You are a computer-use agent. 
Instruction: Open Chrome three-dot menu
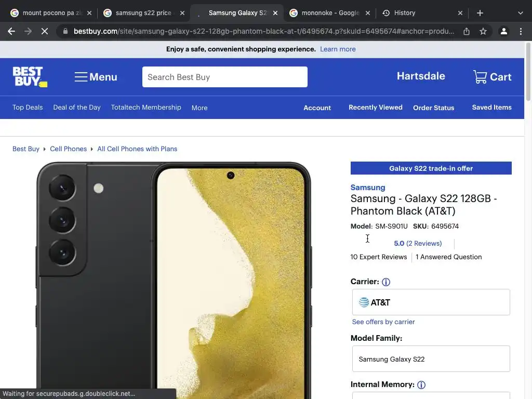(x=521, y=31)
